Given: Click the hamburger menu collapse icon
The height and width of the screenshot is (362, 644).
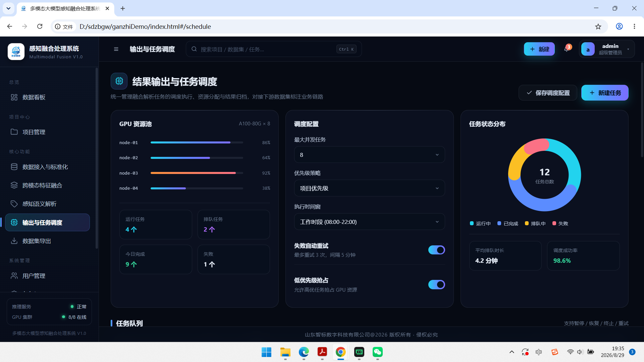Looking at the screenshot, I should (116, 49).
